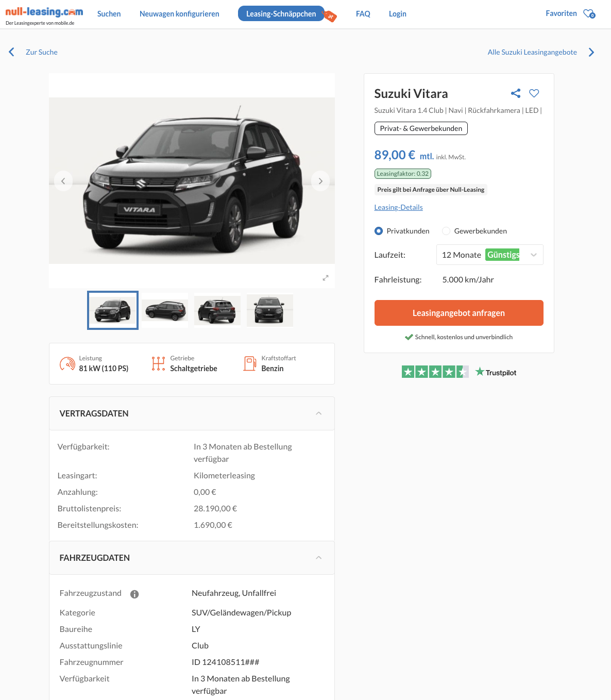Open Favoriten heart icon in header
Image resolution: width=611 pixels, height=700 pixels.
coord(589,14)
